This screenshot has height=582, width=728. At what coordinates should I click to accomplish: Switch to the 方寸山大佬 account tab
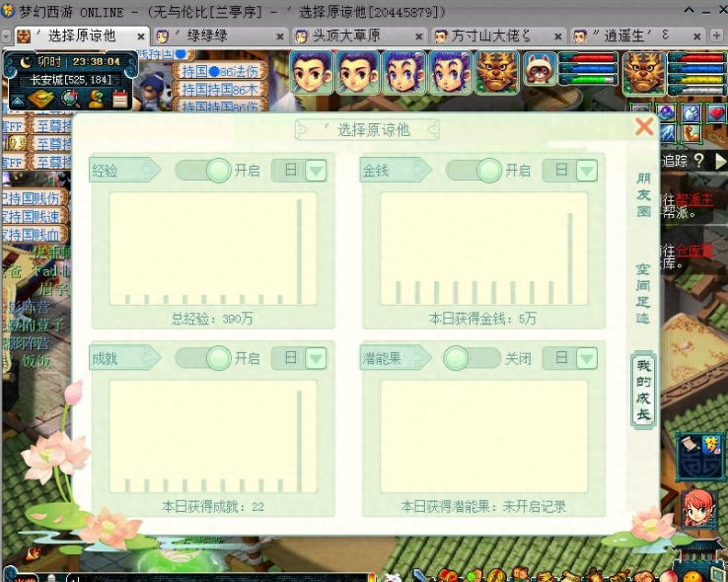tap(496, 36)
